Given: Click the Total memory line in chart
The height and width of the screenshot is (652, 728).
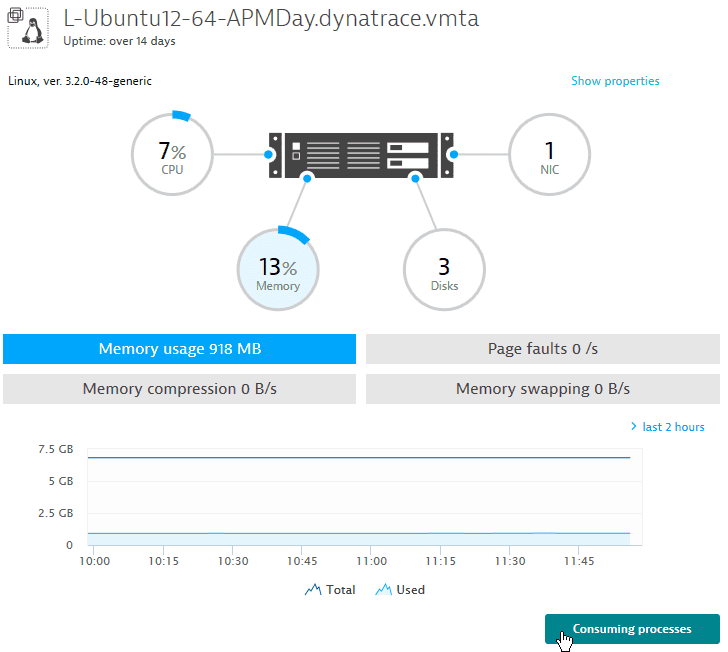Looking at the screenshot, I should click(x=359, y=457).
